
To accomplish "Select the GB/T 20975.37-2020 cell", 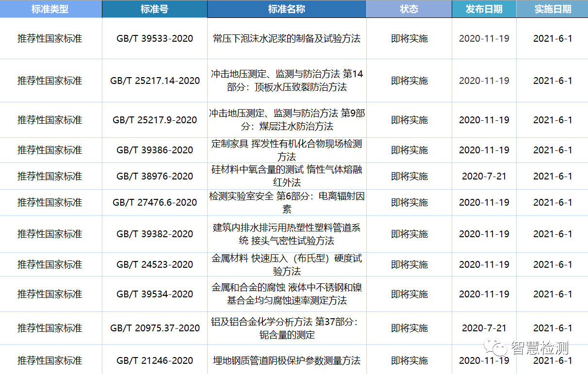I will tap(155, 328).
